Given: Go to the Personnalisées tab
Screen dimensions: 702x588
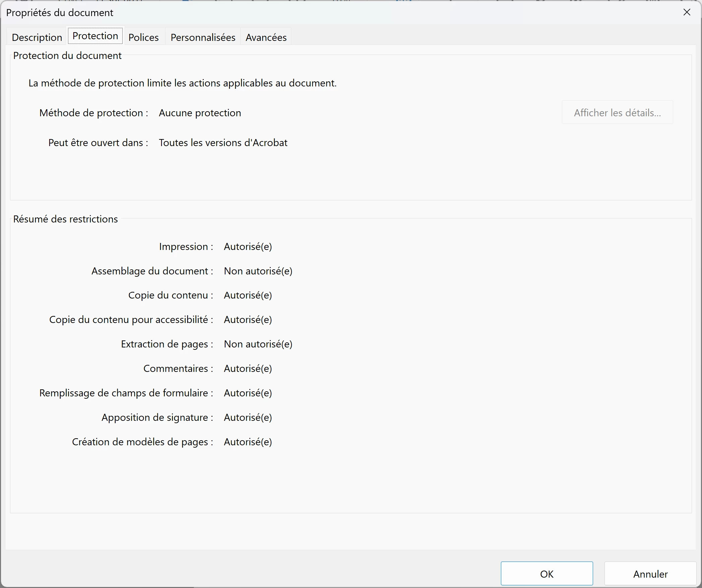Looking at the screenshot, I should [203, 37].
